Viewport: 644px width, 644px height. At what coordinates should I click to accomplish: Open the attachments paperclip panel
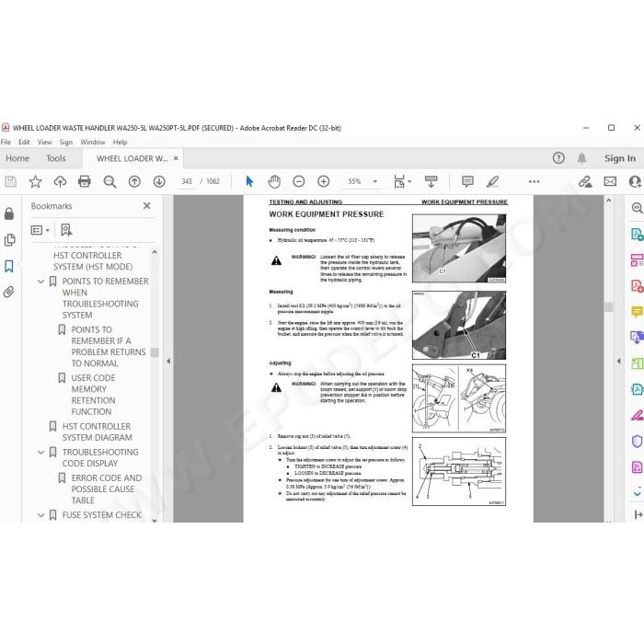(9, 292)
